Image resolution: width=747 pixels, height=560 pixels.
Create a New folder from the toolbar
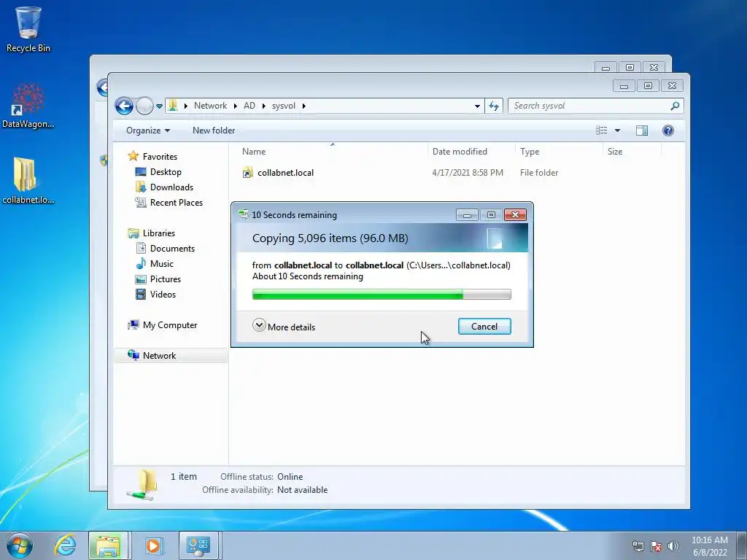click(x=214, y=131)
